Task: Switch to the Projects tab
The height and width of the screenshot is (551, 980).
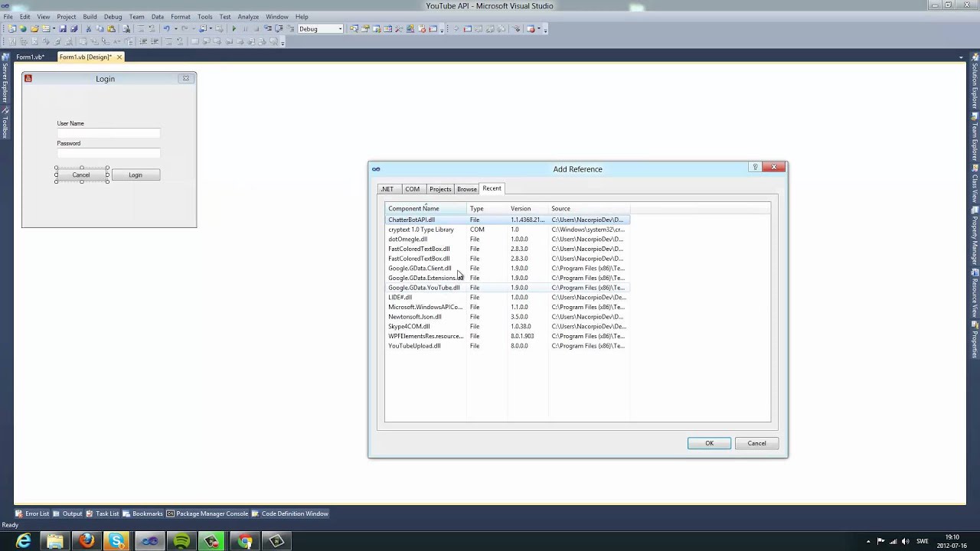Action: point(440,189)
